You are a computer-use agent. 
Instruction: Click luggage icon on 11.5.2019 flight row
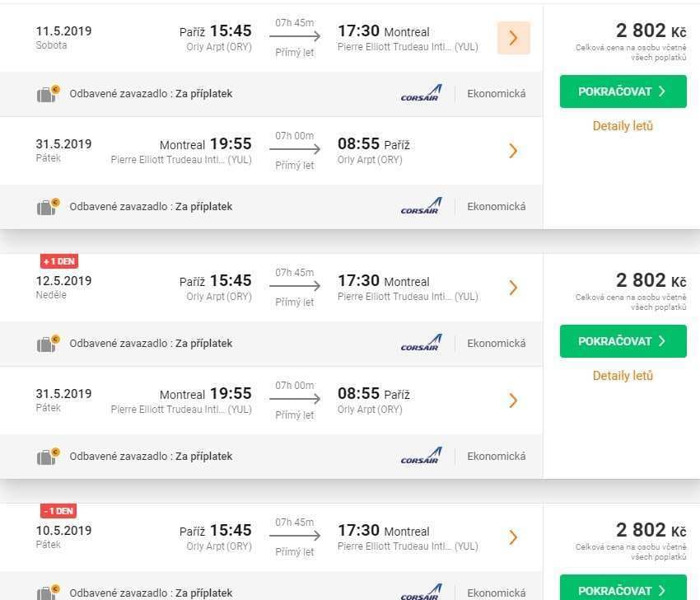[x=49, y=94]
